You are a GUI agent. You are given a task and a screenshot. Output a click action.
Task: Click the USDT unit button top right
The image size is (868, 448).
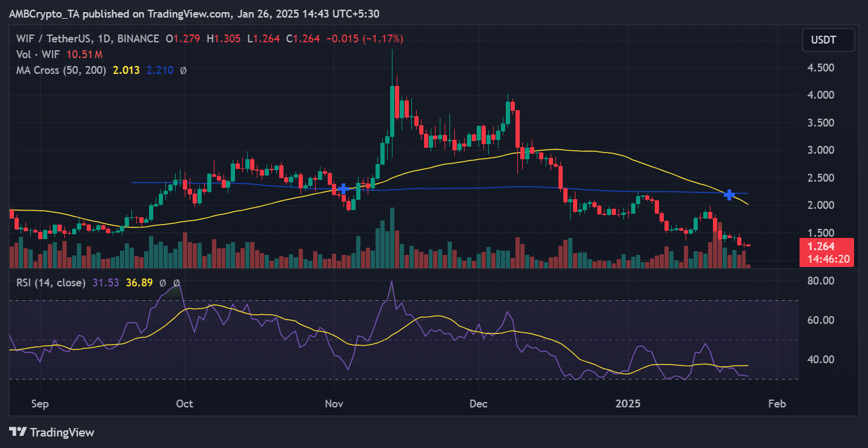[828, 39]
